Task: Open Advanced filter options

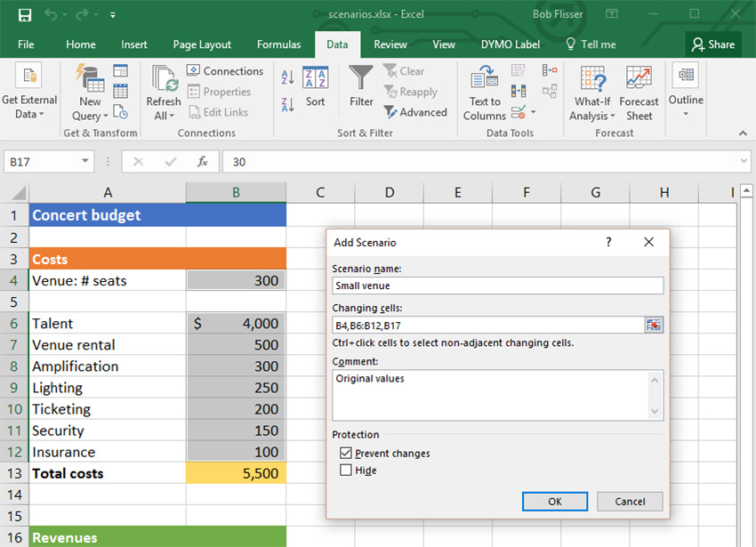Action: click(x=415, y=112)
